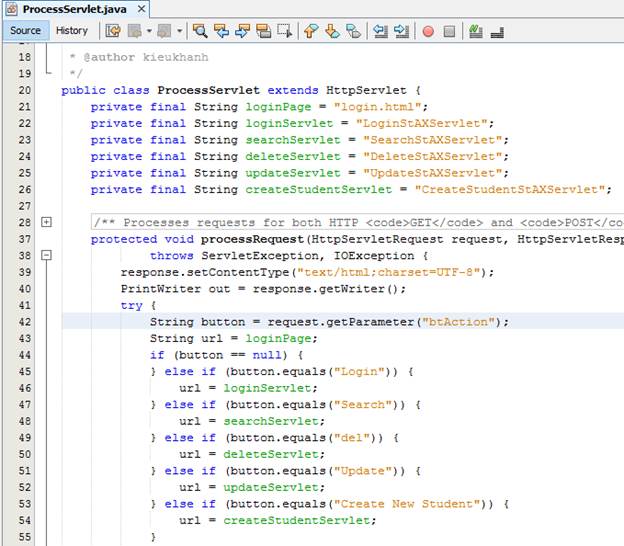Viewport: 624px width, 546px height.
Task: Click loginServlet on line 46
Action: point(267,388)
